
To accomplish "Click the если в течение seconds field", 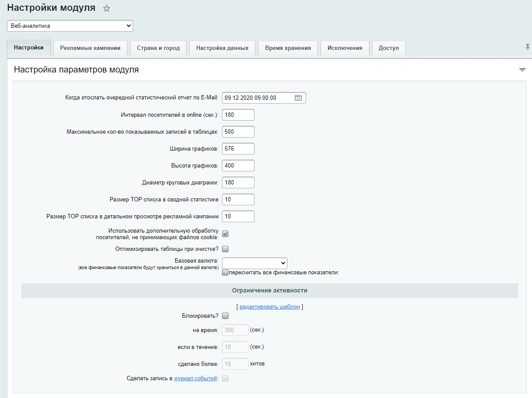I will tap(235, 347).
